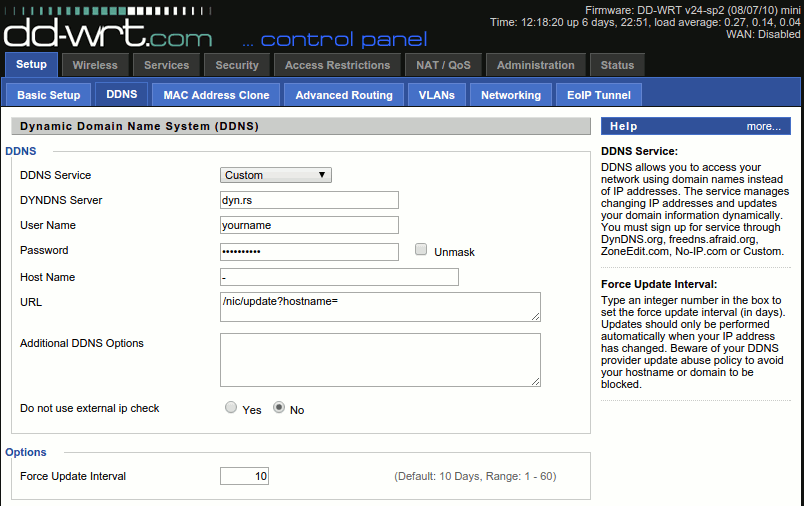Open Advanced Routing sub-tab
The image size is (804, 506).
(344, 95)
